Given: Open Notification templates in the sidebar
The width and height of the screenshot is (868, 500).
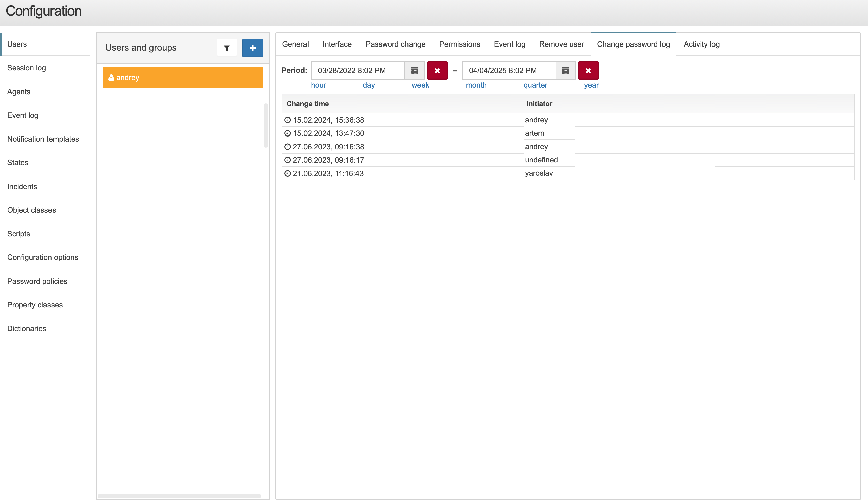Looking at the screenshot, I should [x=45, y=139].
